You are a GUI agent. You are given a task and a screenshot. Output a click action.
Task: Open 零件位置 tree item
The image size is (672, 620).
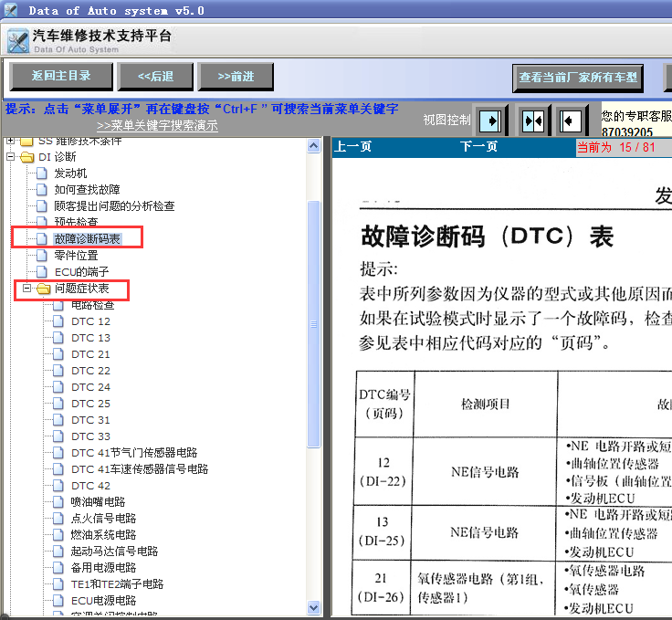[77, 256]
